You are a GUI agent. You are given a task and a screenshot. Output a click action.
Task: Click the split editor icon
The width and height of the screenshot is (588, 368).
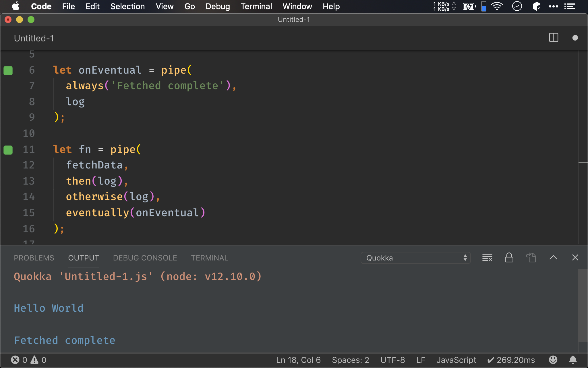[554, 38]
